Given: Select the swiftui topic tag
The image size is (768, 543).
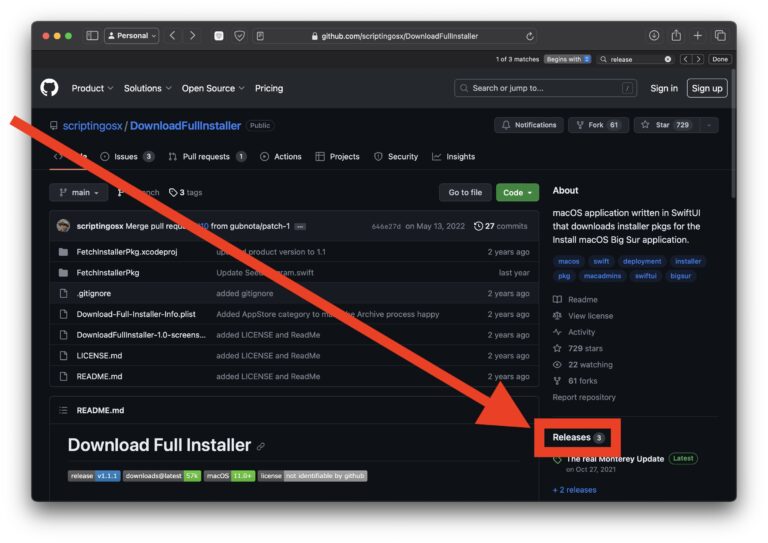Looking at the screenshot, I should tap(646, 276).
